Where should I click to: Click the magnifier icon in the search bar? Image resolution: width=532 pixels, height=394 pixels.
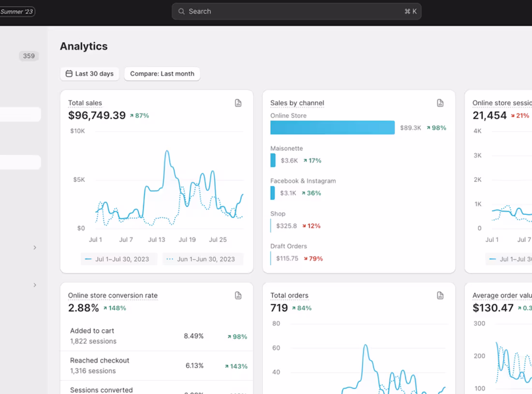click(x=181, y=12)
